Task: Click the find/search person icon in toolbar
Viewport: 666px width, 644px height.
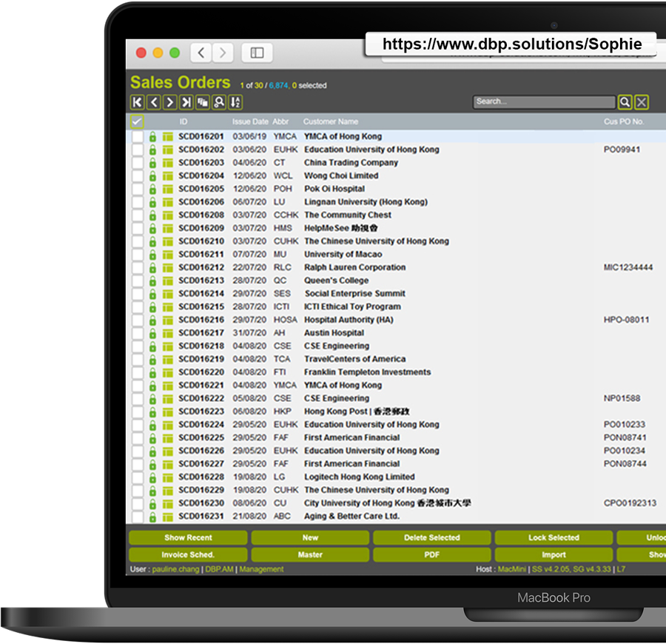Action: [219, 103]
